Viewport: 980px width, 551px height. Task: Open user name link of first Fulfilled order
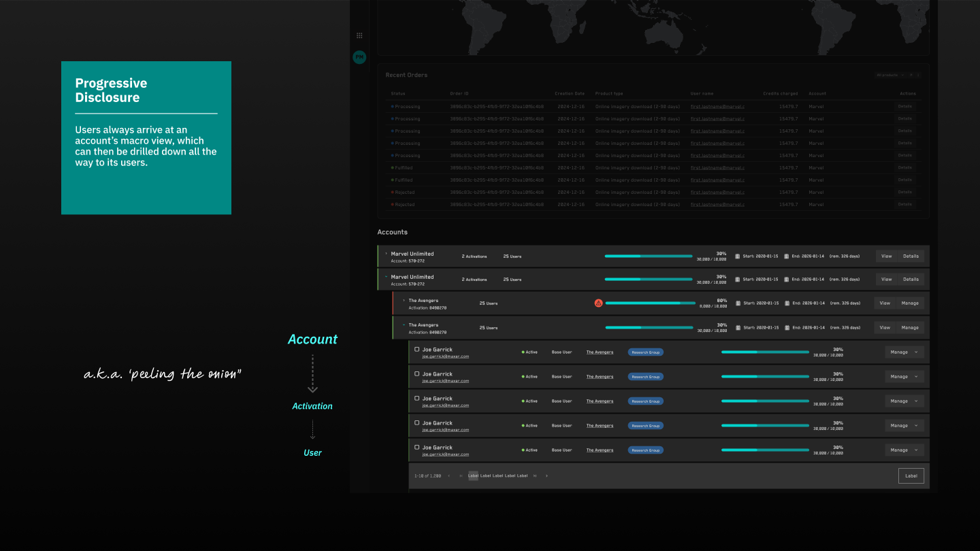tap(717, 168)
